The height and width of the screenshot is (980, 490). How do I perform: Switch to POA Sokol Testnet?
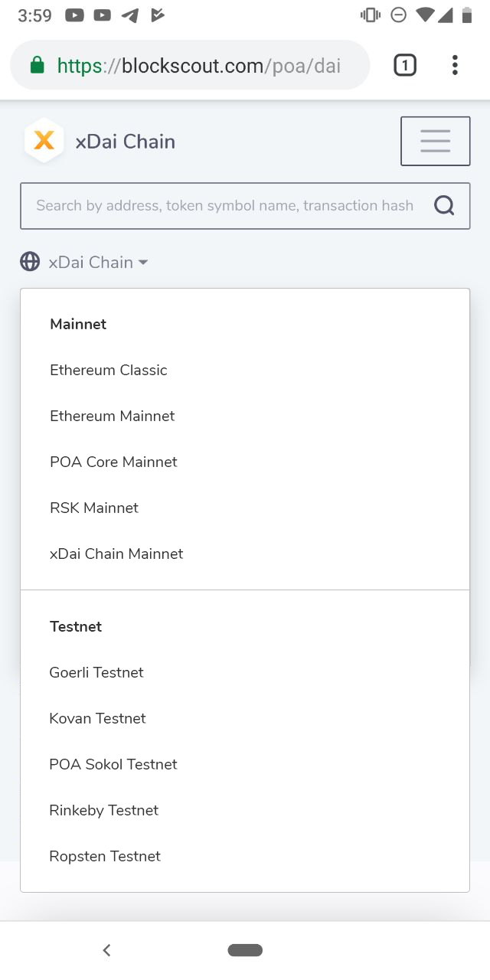113,764
